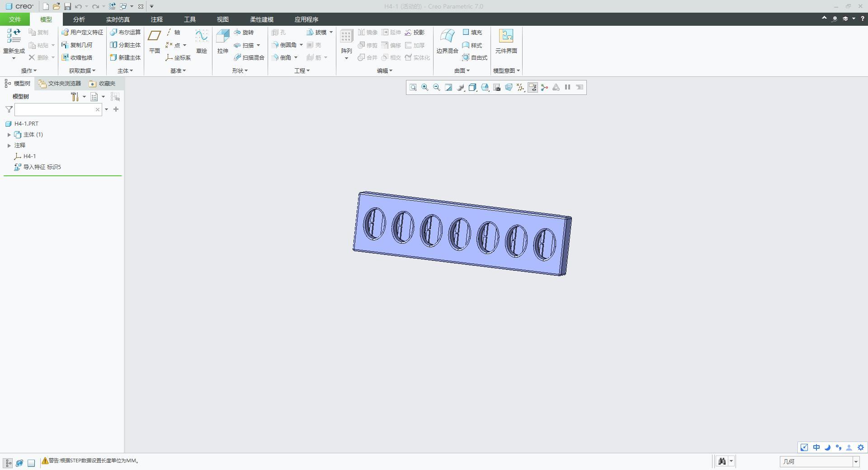The width and height of the screenshot is (868, 470).
Task: Click the Component Interface (元件界面) icon
Action: pos(506,42)
